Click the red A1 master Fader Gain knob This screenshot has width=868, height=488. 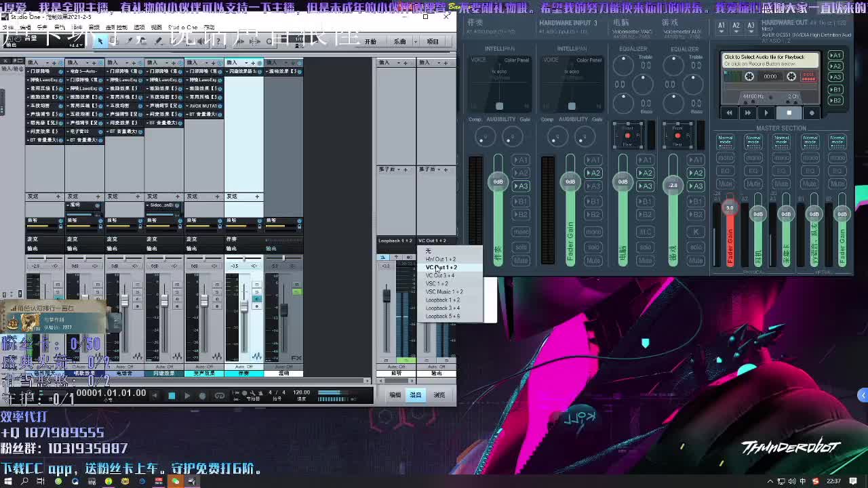pos(730,207)
